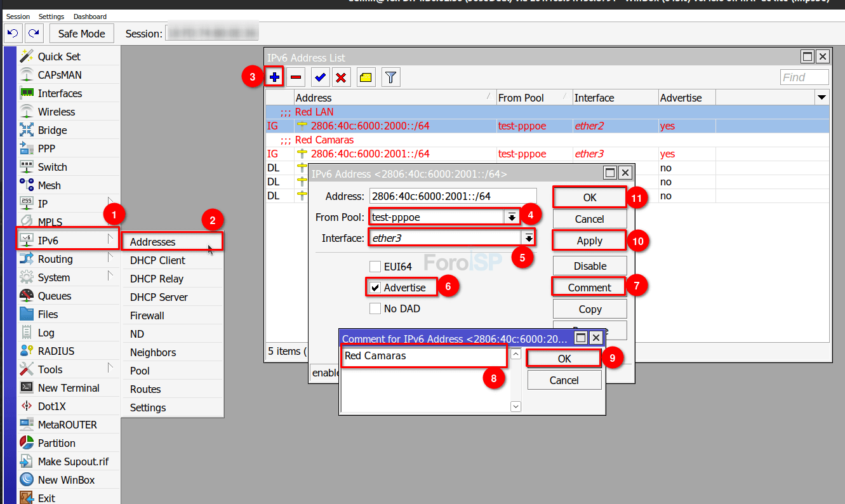Expand the Interface dropdown arrow

tap(528, 238)
